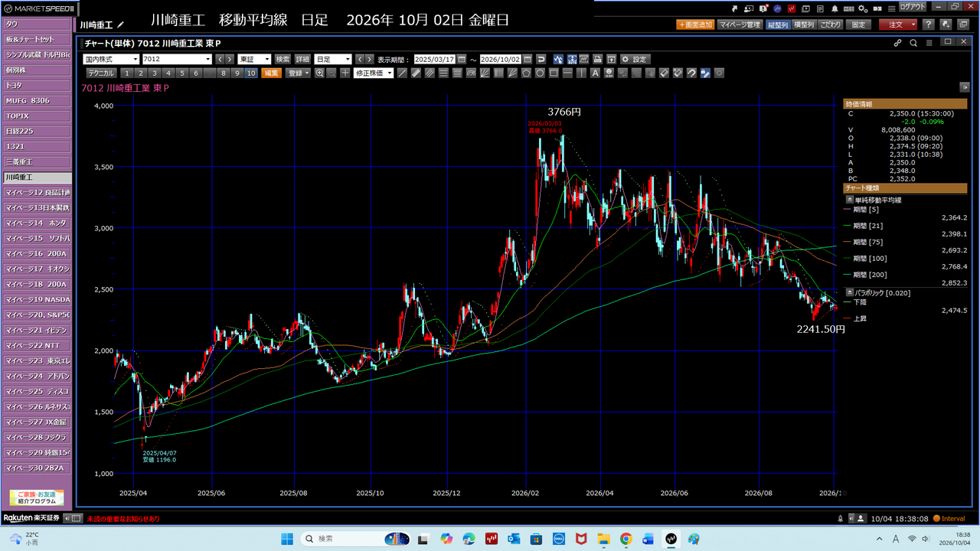The image size is (980, 551).
Task: Toggle the 固定 lock button
Action: (x=859, y=24)
